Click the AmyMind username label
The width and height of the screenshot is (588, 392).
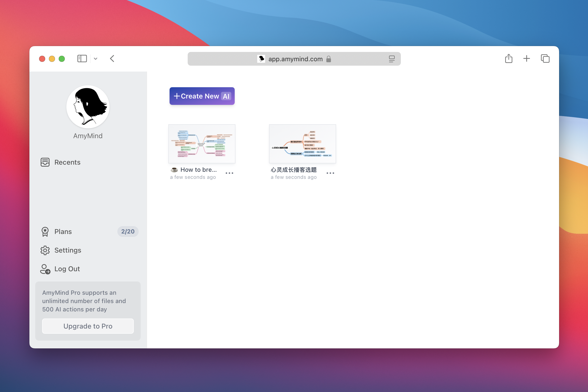88,136
